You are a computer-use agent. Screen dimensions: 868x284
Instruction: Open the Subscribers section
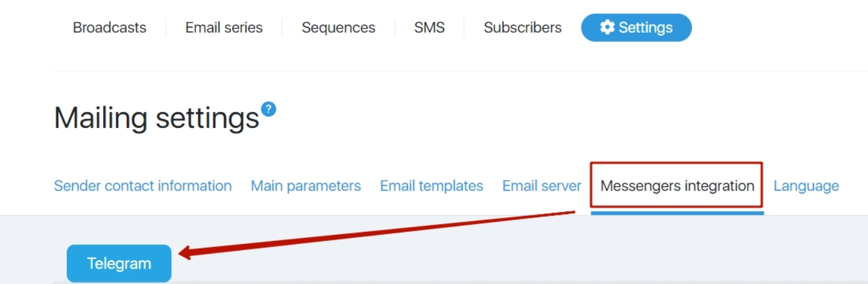(523, 28)
